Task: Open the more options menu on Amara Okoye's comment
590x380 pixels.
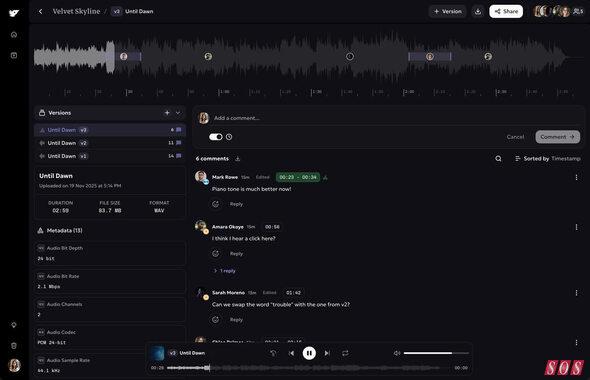Action: [x=576, y=227]
